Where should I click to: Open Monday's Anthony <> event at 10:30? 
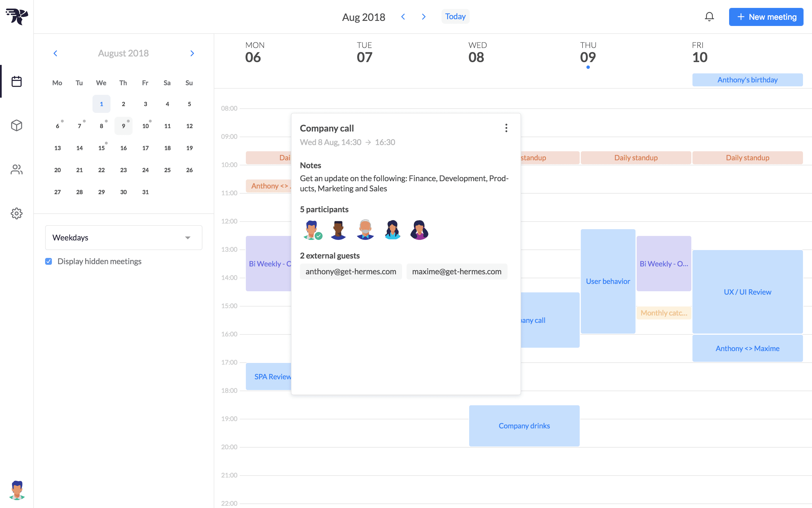click(268, 186)
